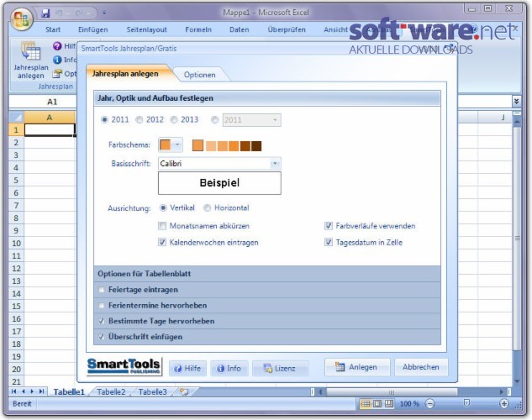Viewport: 532px width, 420px height.
Task: Toggle Bestimmte Tage hervorheben checkbox
Action: [102, 321]
